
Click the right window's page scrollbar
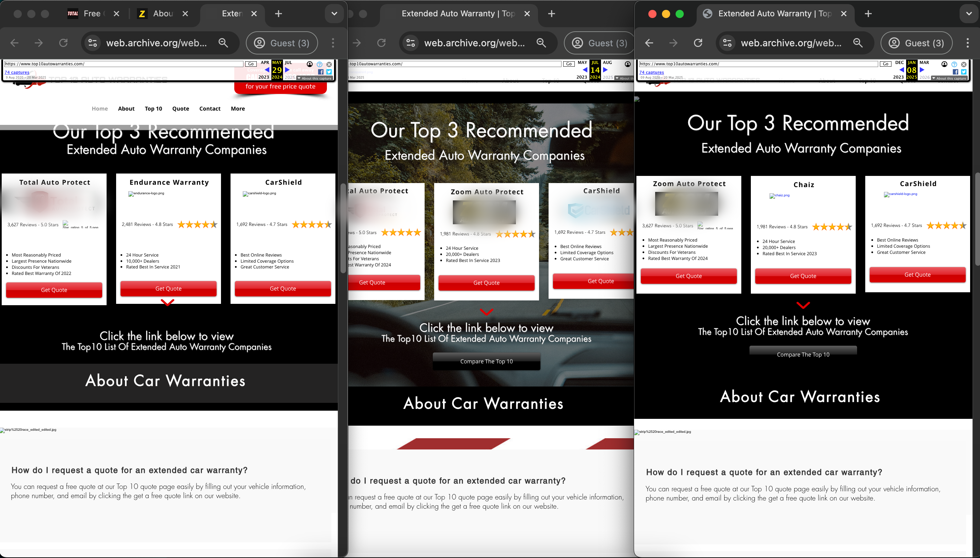click(x=978, y=219)
